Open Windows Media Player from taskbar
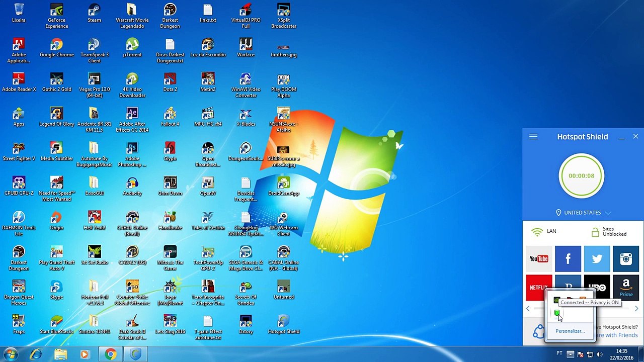Image resolution: width=644 pixels, height=362 pixels. [x=85, y=354]
